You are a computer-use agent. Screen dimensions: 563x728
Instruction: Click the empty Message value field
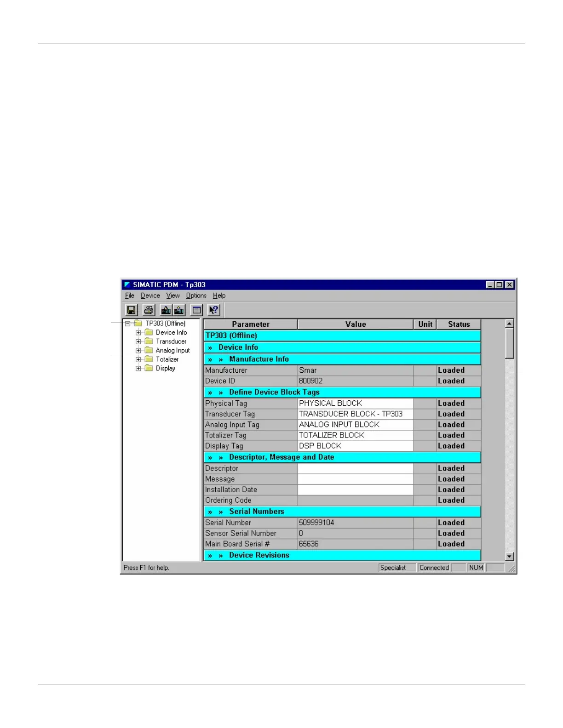pos(356,479)
